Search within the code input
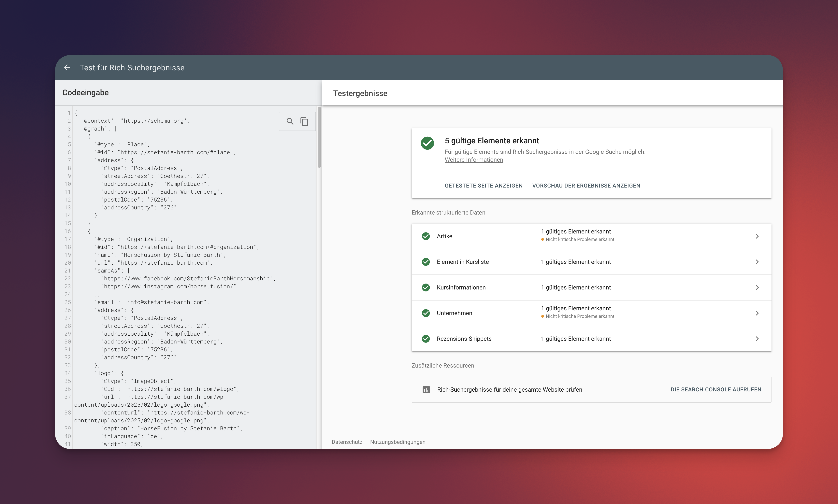The height and width of the screenshot is (504, 838). click(290, 121)
